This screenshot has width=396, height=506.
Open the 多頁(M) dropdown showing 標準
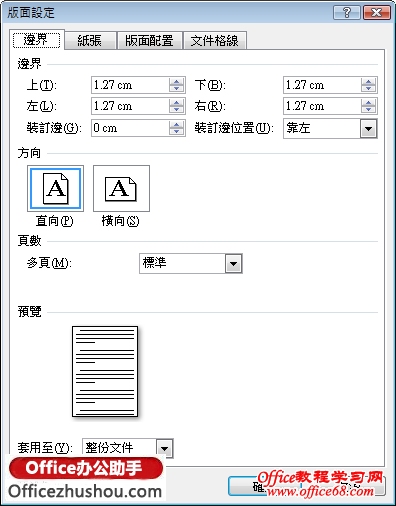[x=191, y=264]
